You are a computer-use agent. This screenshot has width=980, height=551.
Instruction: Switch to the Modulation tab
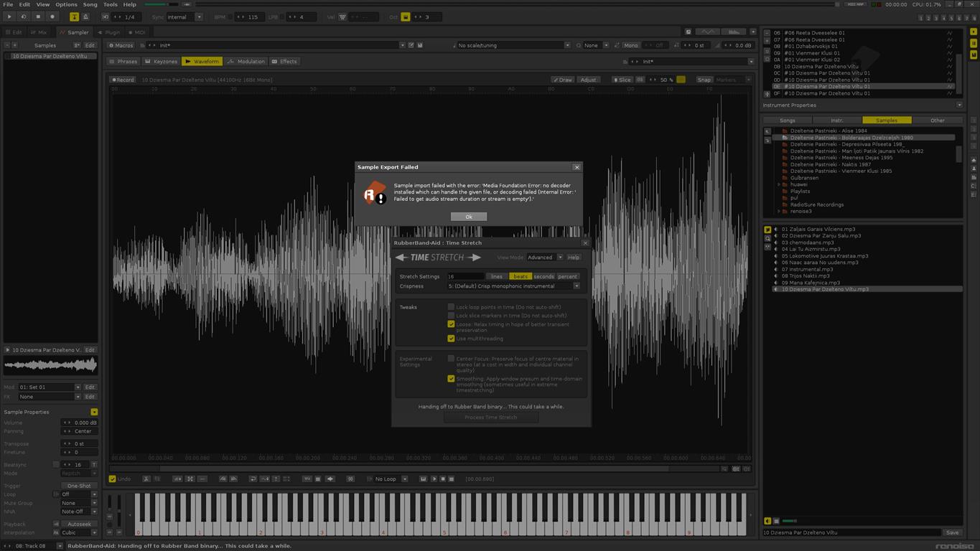pos(247,62)
